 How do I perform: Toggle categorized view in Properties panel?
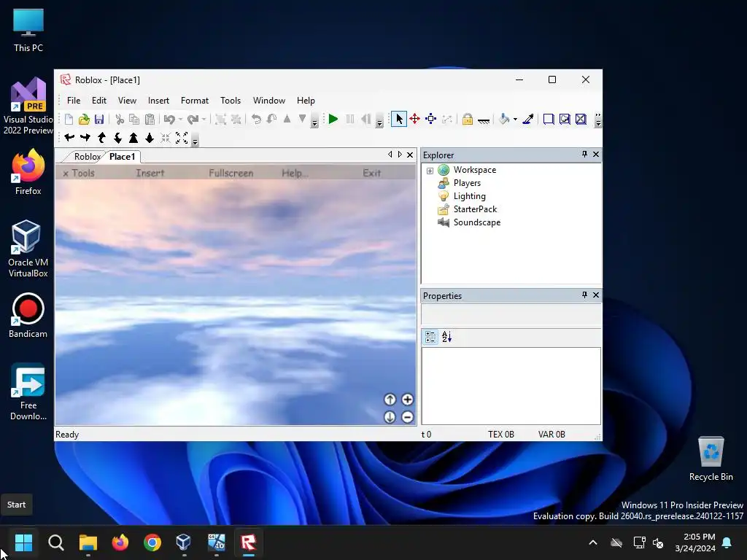click(430, 337)
